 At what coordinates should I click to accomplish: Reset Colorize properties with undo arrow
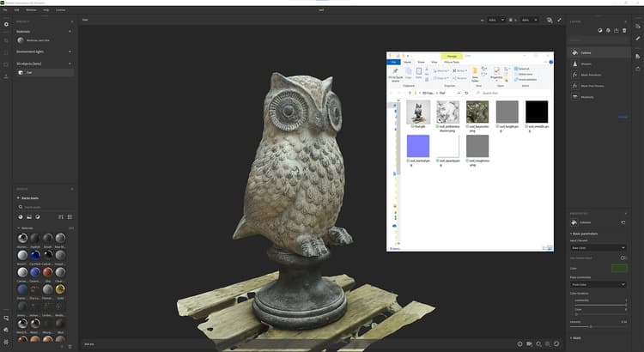pos(623,222)
